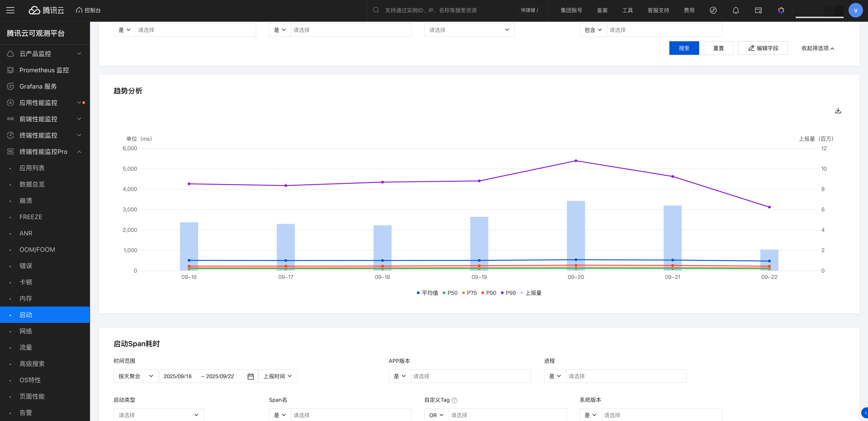Click the P99 data point on 09-20
The width and height of the screenshot is (868, 421).
pos(576,161)
